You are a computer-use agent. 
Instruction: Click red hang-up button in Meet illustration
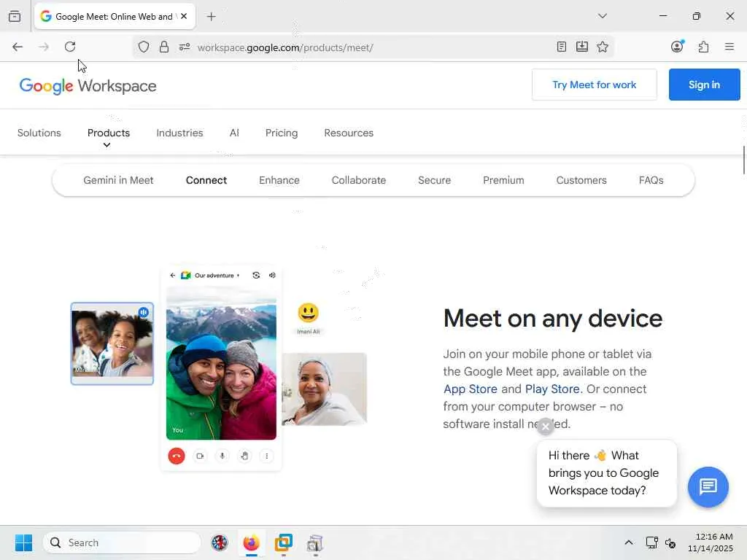177,456
